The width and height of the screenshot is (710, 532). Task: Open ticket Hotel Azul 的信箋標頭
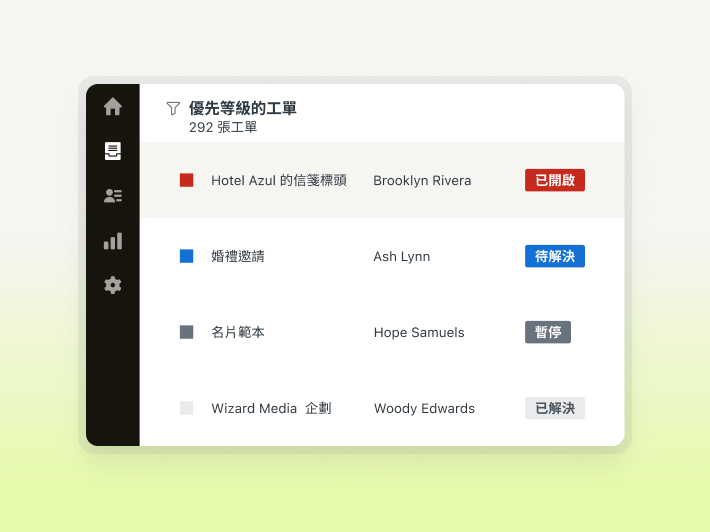click(x=279, y=180)
